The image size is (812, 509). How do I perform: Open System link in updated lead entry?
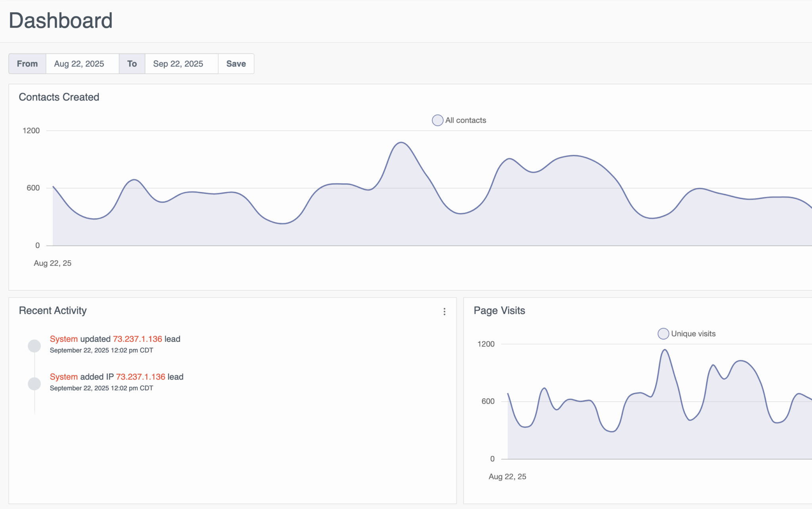click(x=63, y=339)
